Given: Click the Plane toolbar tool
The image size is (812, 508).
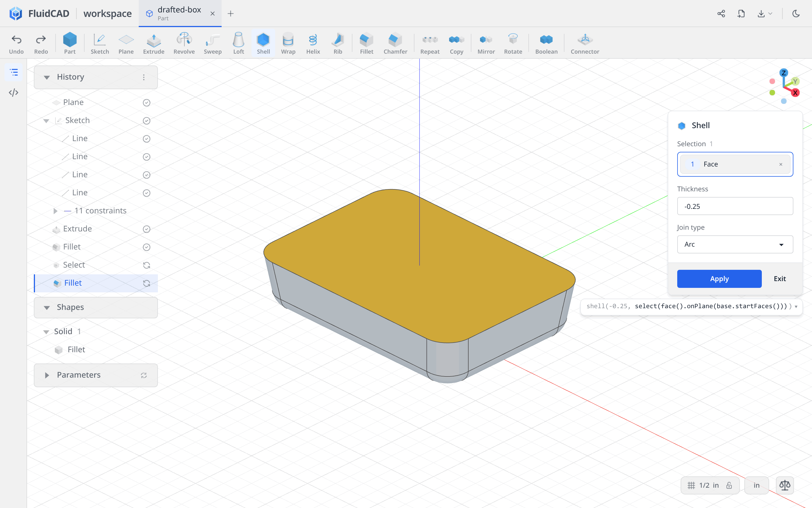Looking at the screenshot, I should pos(126,43).
